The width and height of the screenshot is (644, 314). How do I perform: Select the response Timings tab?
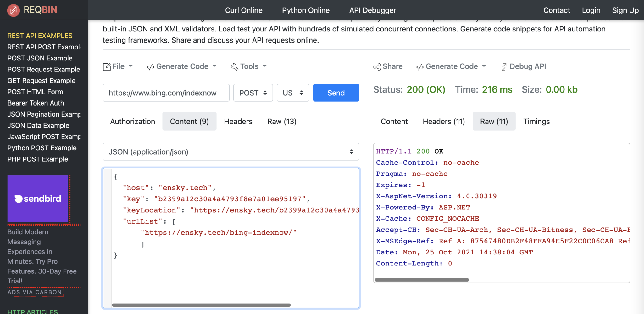click(x=536, y=122)
